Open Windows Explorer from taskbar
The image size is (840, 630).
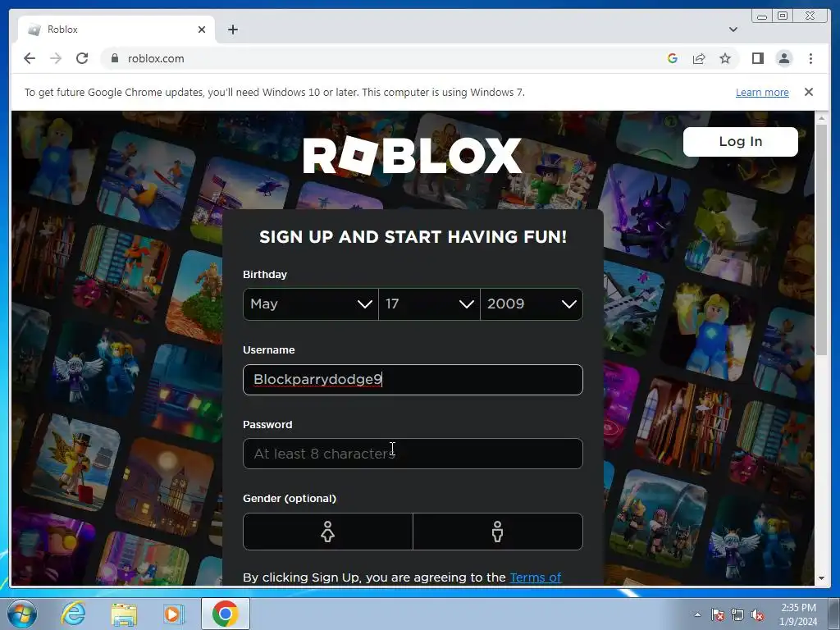tap(124, 614)
